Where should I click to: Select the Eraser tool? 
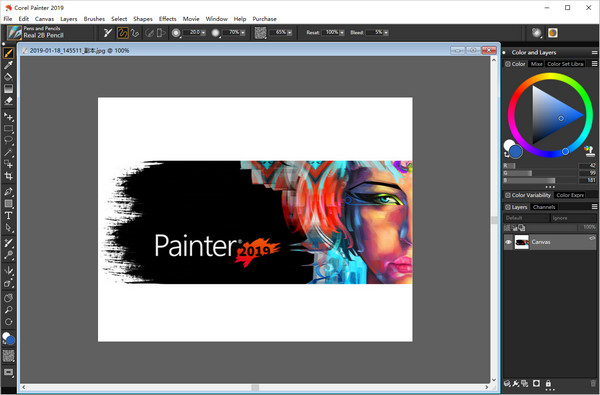click(8, 101)
